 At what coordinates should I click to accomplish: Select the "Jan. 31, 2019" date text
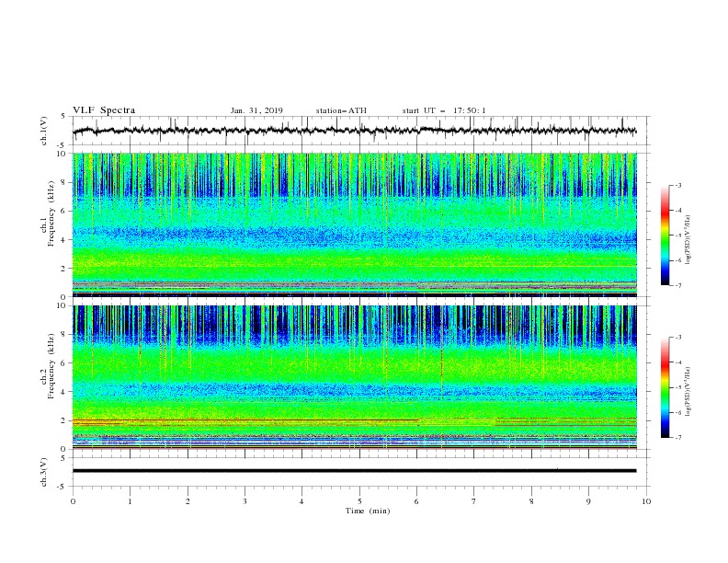[x=256, y=110]
